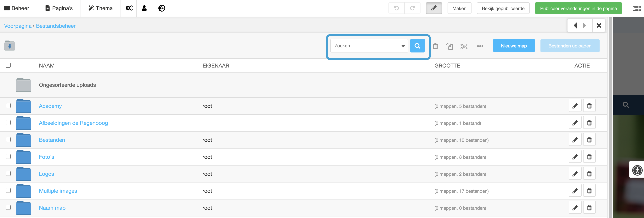Click the magnifier search button
The height and width of the screenshot is (218, 644).
(x=417, y=46)
